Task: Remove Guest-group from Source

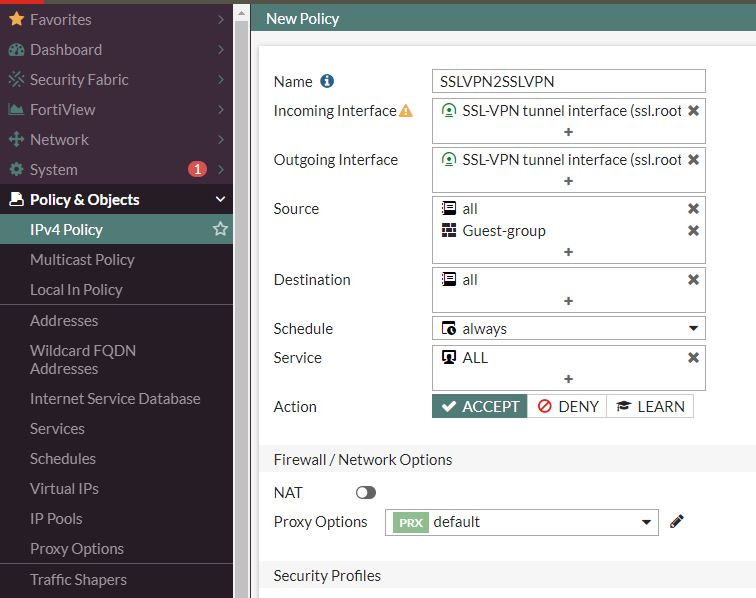Action: pyautogui.click(x=693, y=231)
